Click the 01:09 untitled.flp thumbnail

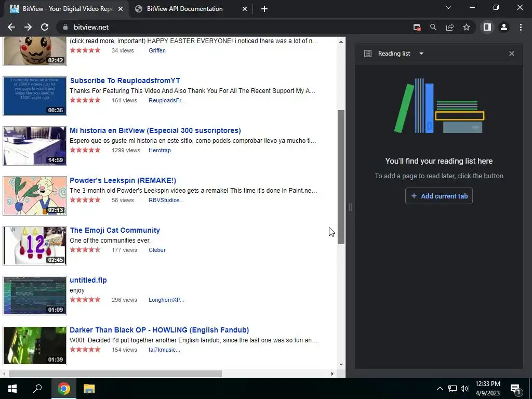point(35,296)
